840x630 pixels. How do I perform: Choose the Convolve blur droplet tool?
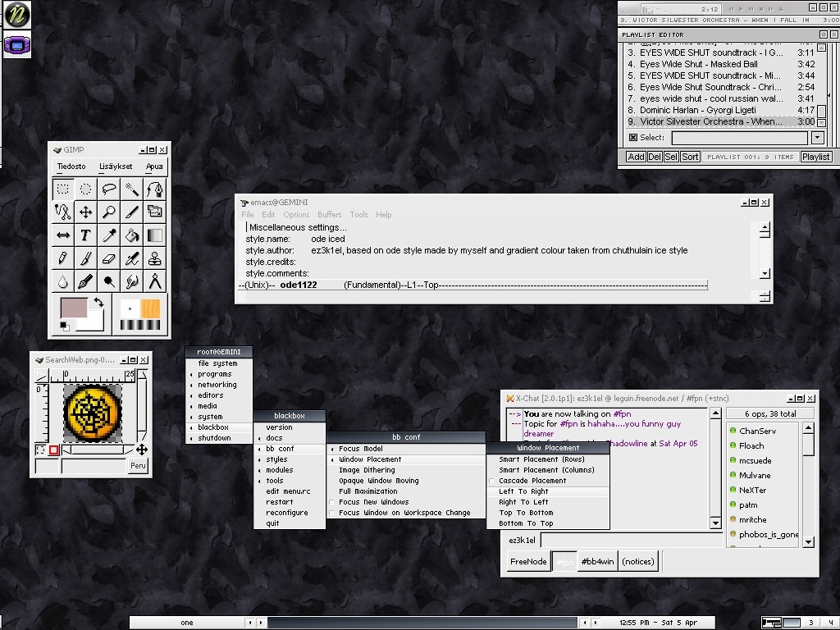click(63, 281)
